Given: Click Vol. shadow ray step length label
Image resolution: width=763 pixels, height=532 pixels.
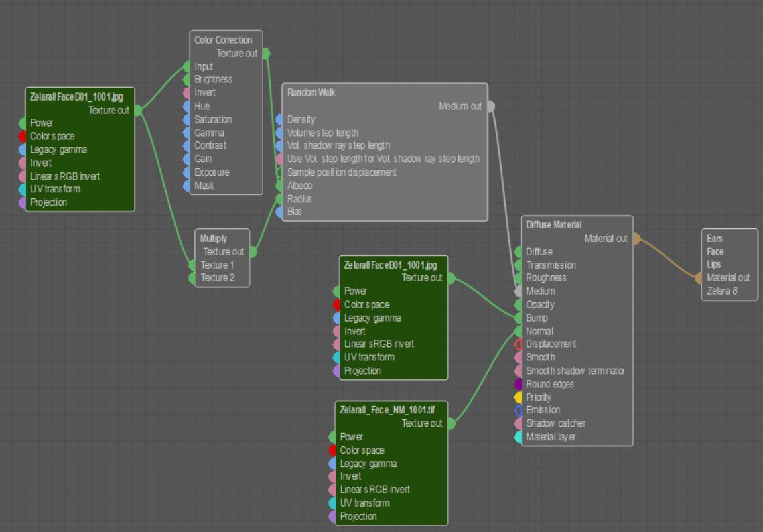Looking at the screenshot, I should pos(339,145).
